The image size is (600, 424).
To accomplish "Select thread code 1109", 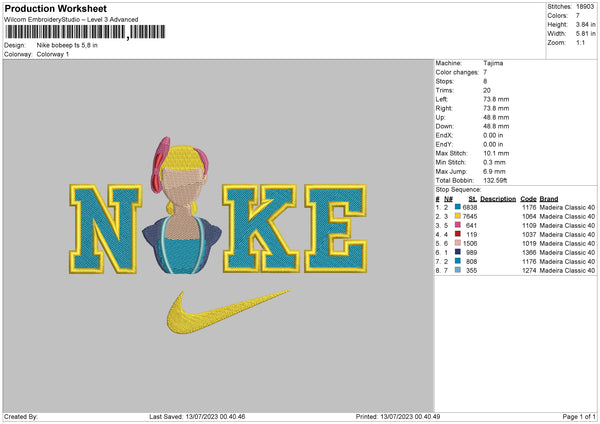I will point(529,225).
